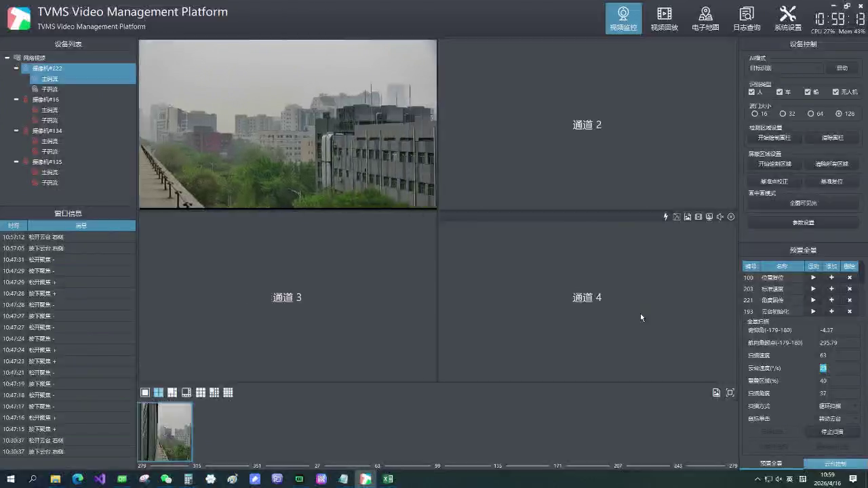Image resolution: width=868 pixels, height=488 pixels.
Task: Click the fullscreen icon below video grid
Action: coord(730,392)
